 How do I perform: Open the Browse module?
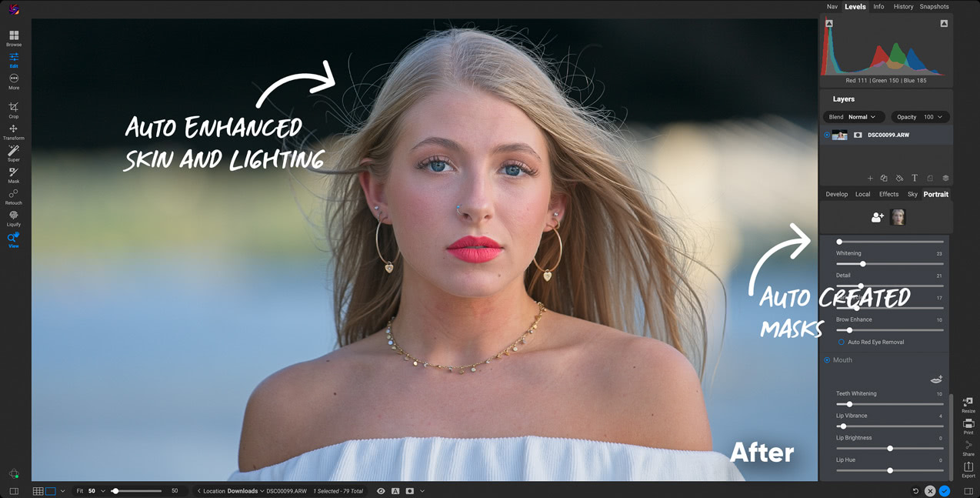click(14, 38)
